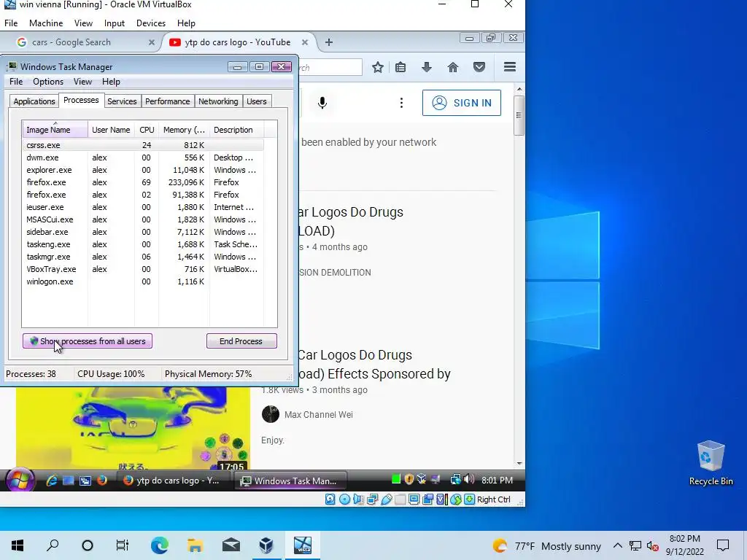Screen dimensions: 747x560
Task: Sort processes by CPU column header
Action: [147, 130]
